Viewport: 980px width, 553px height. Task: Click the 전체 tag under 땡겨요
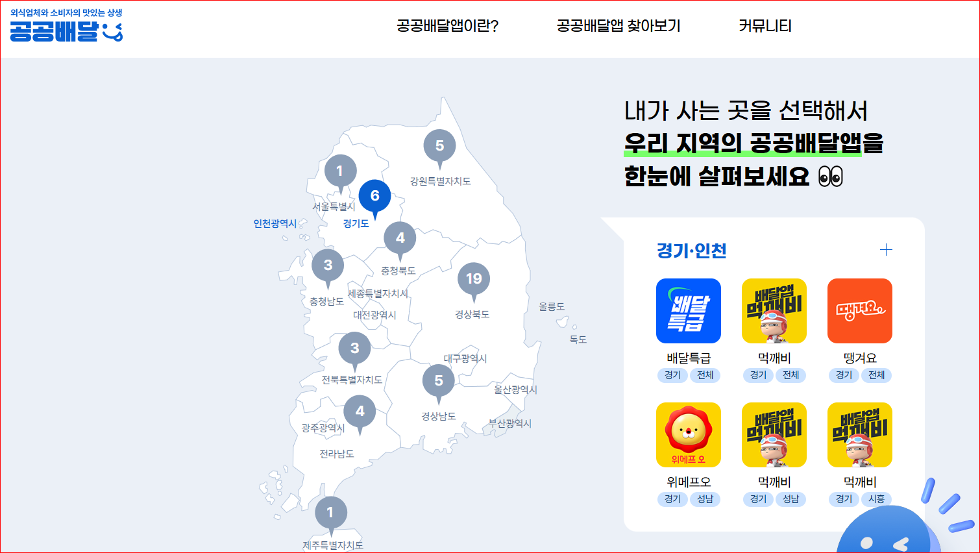876,375
